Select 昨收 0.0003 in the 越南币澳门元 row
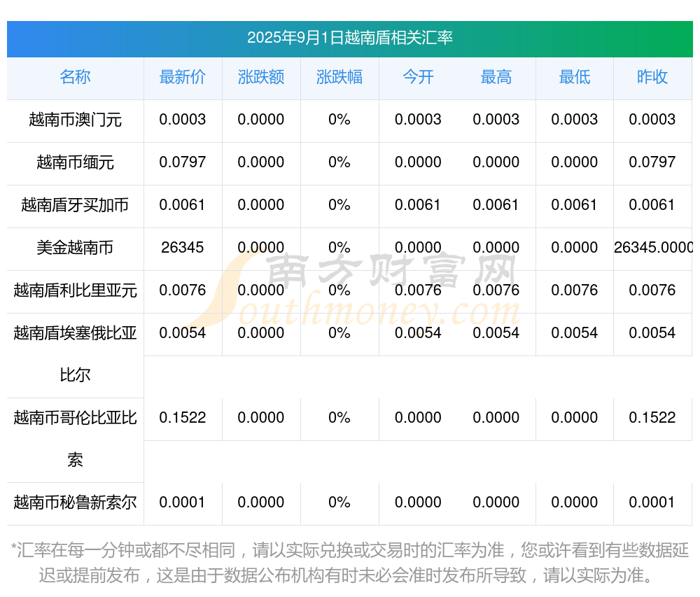Image resolution: width=700 pixels, height=597 pixels. pos(652,120)
